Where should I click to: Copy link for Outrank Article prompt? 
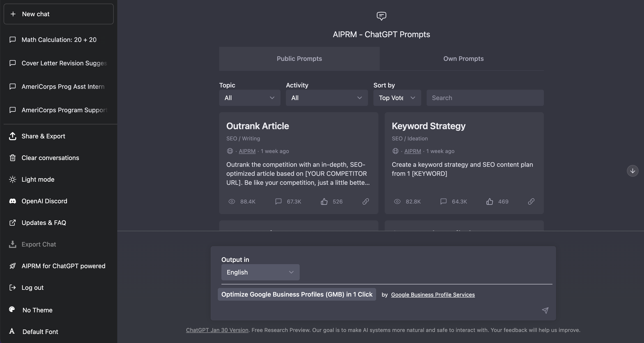365,202
